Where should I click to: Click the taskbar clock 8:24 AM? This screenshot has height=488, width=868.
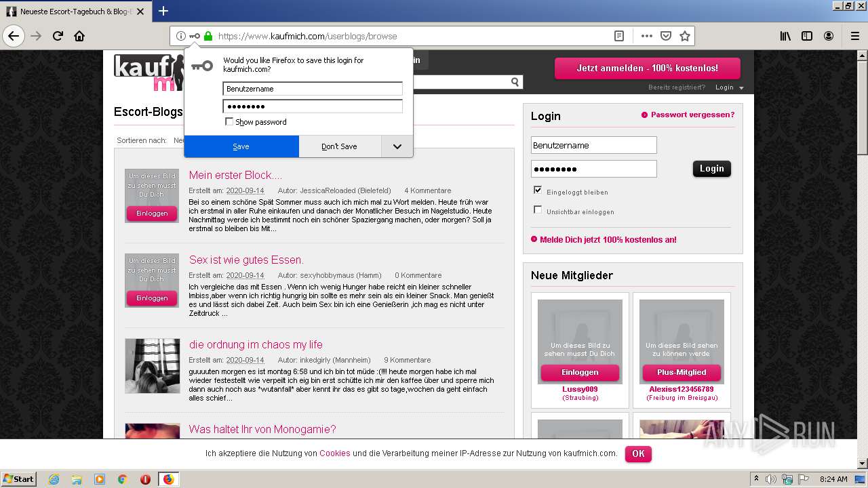click(x=833, y=479)
